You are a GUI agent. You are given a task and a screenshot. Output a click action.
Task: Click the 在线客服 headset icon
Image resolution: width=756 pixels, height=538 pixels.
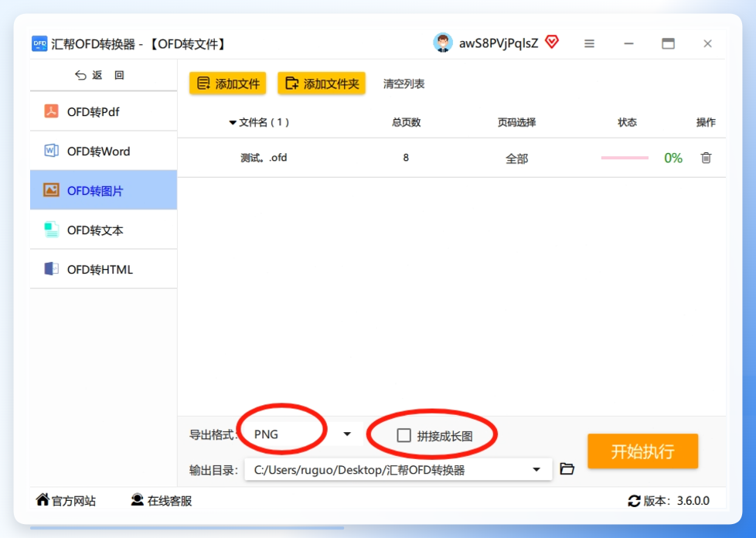click(138, 500)
